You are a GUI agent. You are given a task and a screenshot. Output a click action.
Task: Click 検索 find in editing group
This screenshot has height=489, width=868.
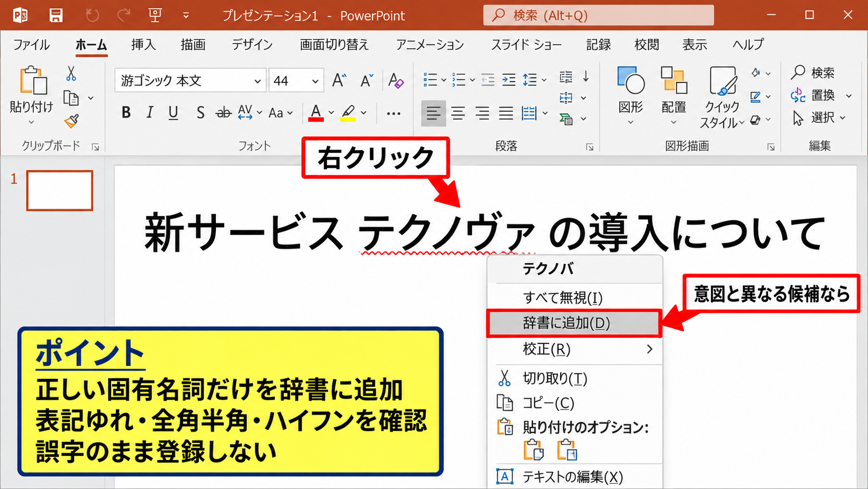click(813, 72)
